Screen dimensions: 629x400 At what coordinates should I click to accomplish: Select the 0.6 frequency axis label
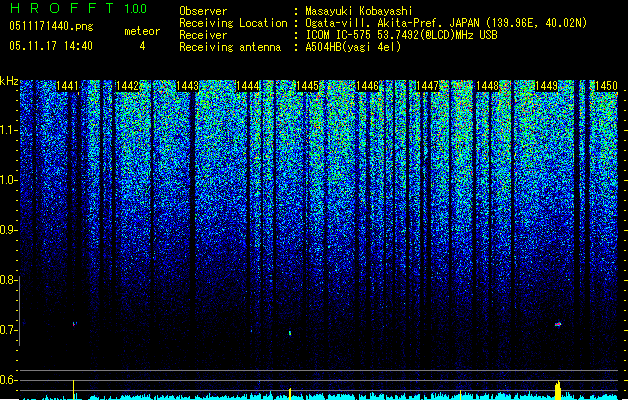point(8,380)
